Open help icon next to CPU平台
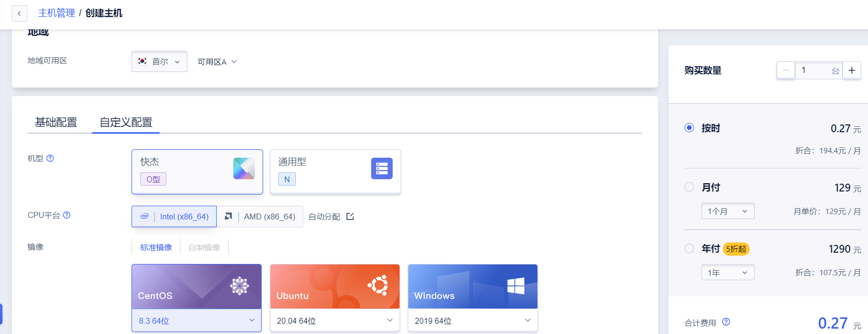This screenshot has width=868, height=334. tap(67, 215)
